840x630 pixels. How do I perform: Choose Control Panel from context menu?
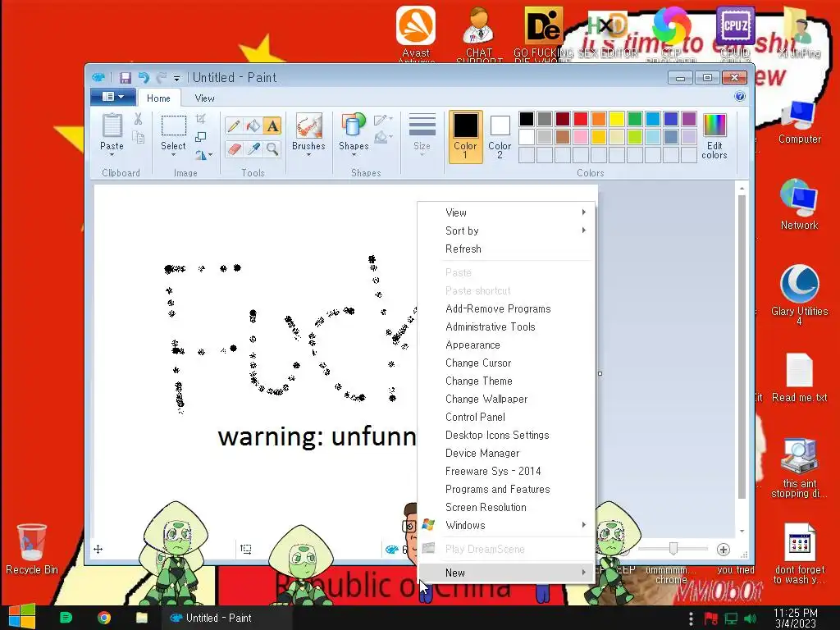click(506, 418)
